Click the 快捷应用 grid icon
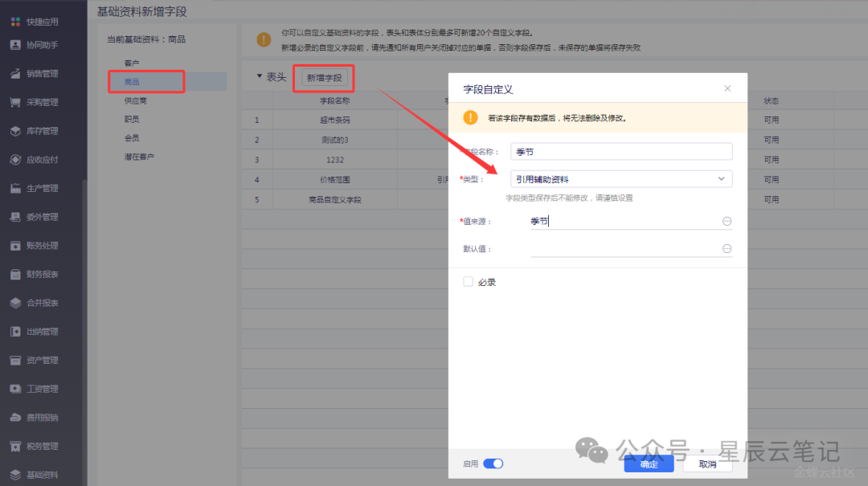This screenshot has height=486, width=868. [15, 22]
